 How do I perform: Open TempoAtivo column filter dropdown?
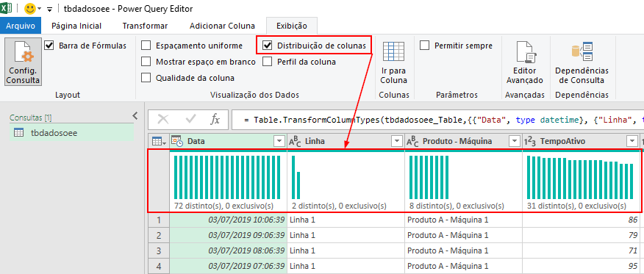pos(632,142)
